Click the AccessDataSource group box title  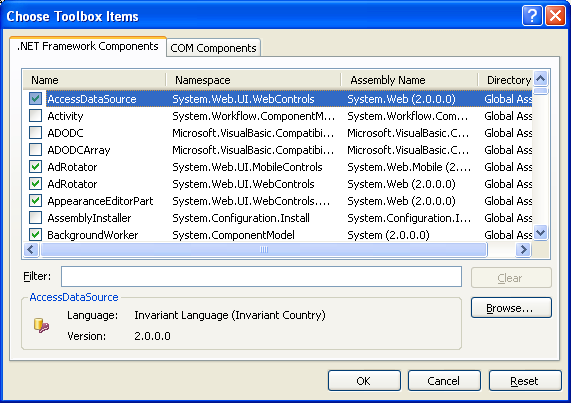(74, 297)
